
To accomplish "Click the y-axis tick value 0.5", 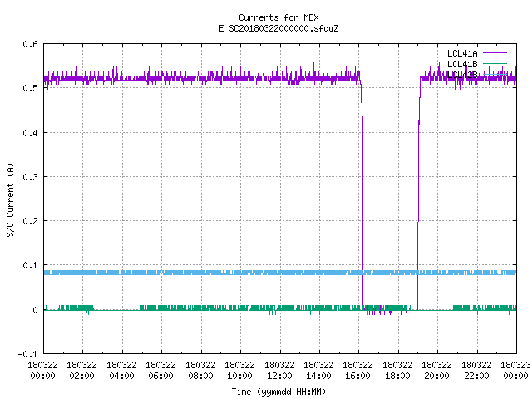I will [x=30, y=88].
